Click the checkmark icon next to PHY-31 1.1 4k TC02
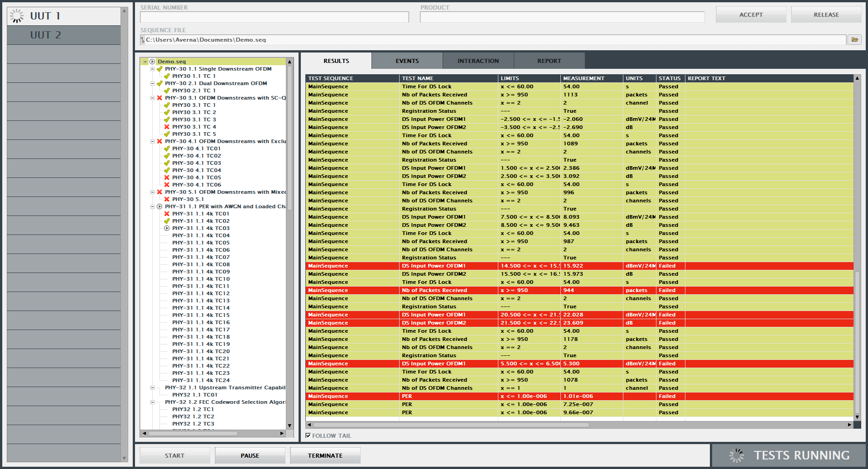The height and width of the screenshot is (469, 868). pyautogui.click(x=167, y=221)
